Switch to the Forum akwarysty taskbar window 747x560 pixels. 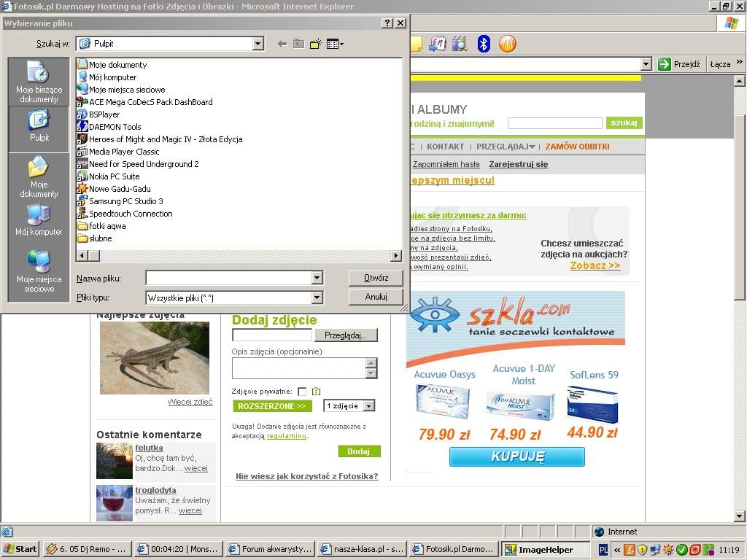[271, 549]
